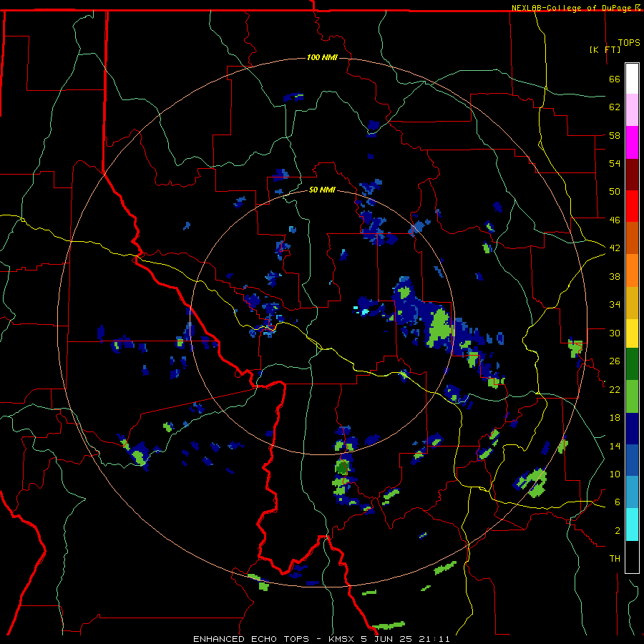Select the bright red scale swatch
The width and height of the screenshot is (644, 644).
tap(632, 206)
